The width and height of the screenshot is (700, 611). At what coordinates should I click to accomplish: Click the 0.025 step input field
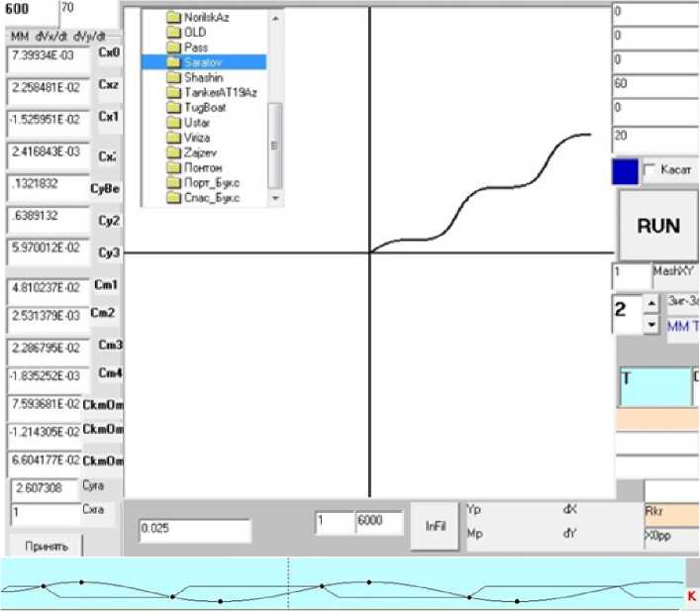(195, 531)
